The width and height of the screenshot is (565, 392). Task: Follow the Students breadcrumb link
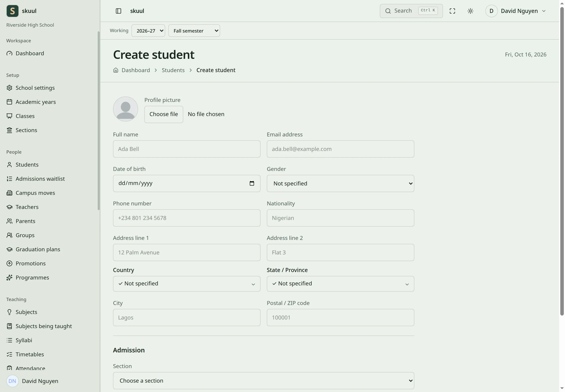click(x=173, y=70)
